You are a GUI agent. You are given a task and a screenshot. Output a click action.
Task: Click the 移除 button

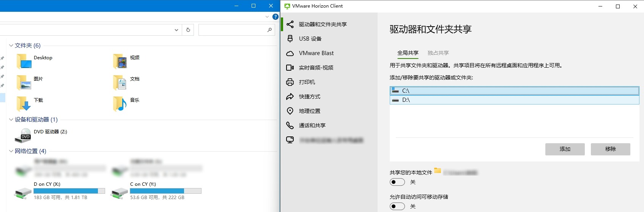(x=610, y=149)
